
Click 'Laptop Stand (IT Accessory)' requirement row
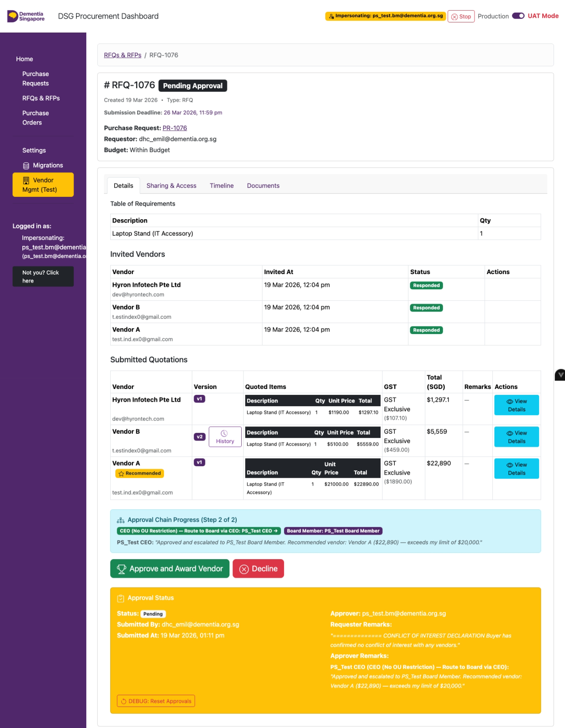(325, 234)
